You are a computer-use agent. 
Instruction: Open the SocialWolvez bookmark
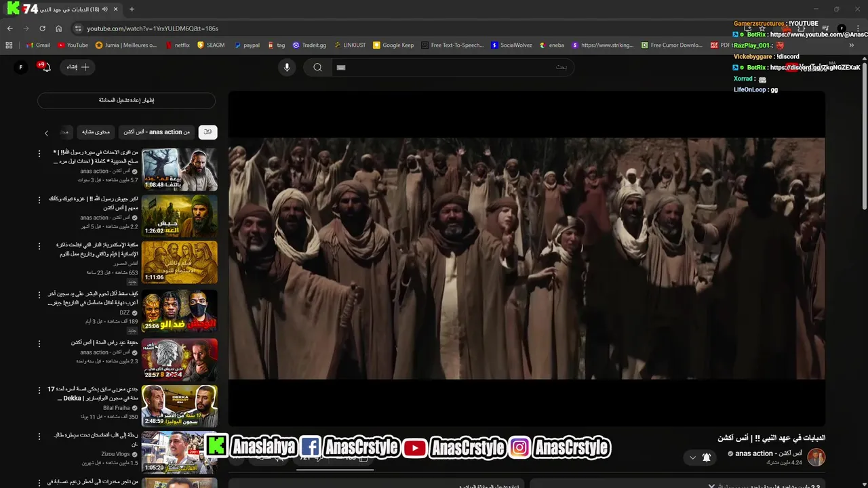click(512, 45)
